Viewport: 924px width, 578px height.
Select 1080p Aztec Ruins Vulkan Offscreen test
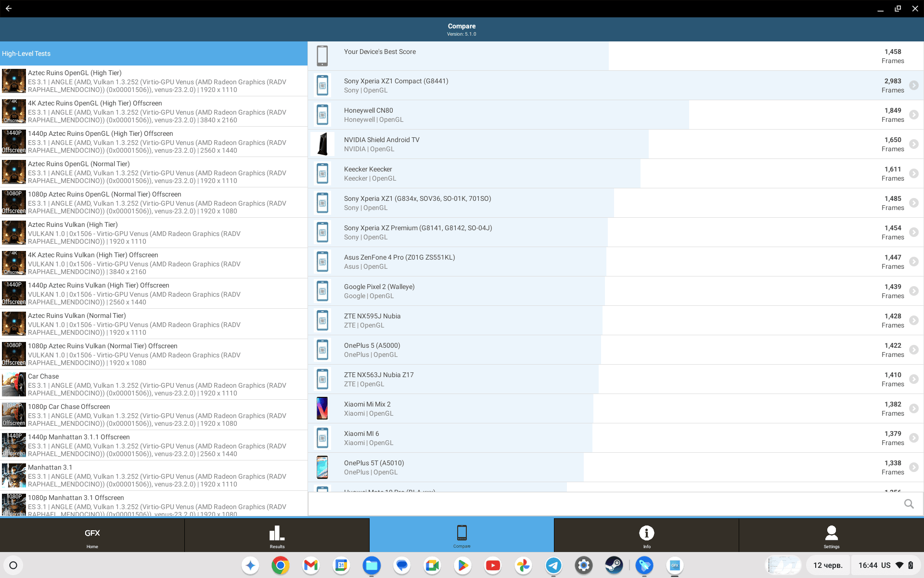(154, 354)
